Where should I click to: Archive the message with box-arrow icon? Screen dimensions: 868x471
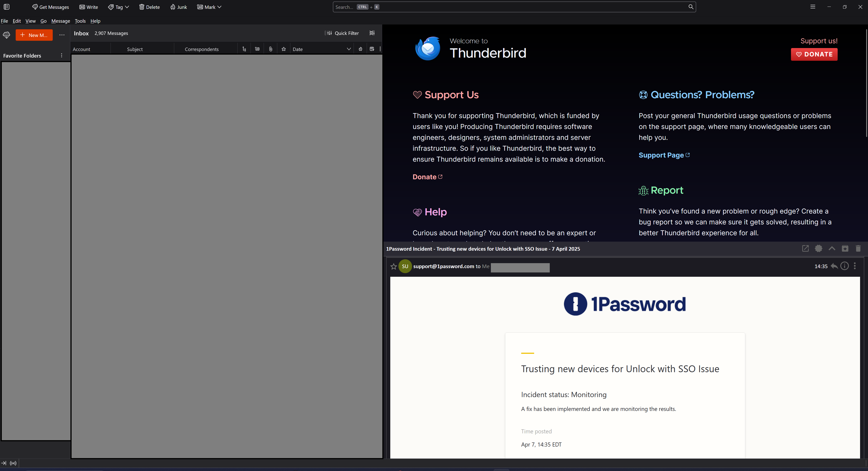(845, 248)
